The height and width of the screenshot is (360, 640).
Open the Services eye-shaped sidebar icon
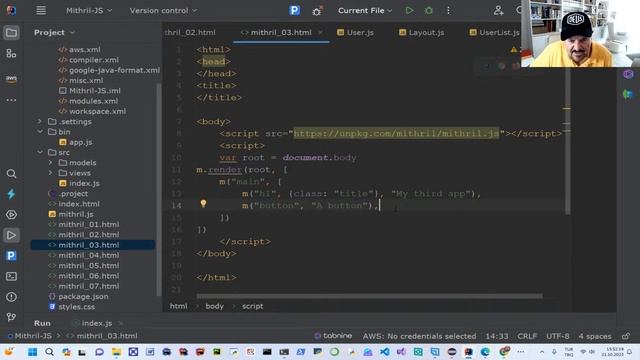tap(11, 215)
